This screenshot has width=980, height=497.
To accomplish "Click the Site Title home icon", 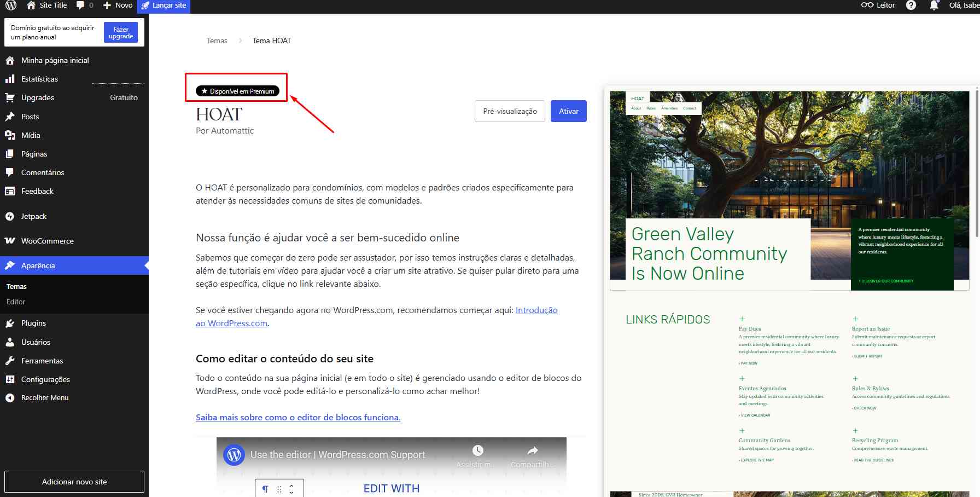I will tap(31, 5).
